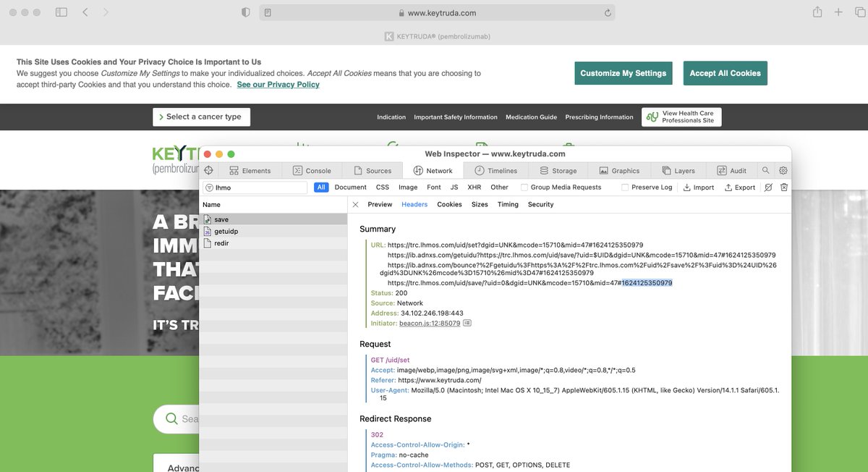Open See our Privacy Policy link
Image resolution: width=868 pixels, height=472 pixels.
pos(278,85)
